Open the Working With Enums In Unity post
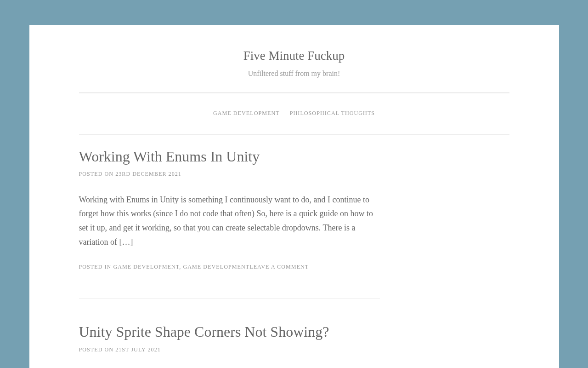 [x=169, y=157]
